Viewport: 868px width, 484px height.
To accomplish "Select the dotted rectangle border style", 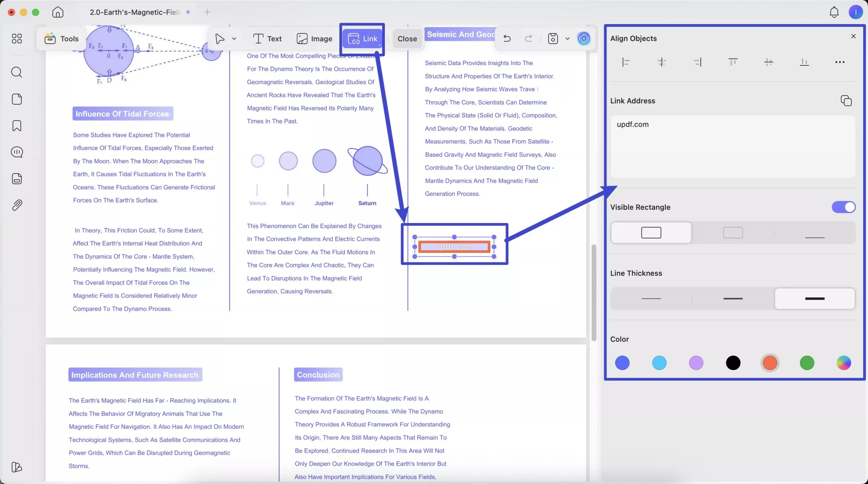I will click(732, 233).
